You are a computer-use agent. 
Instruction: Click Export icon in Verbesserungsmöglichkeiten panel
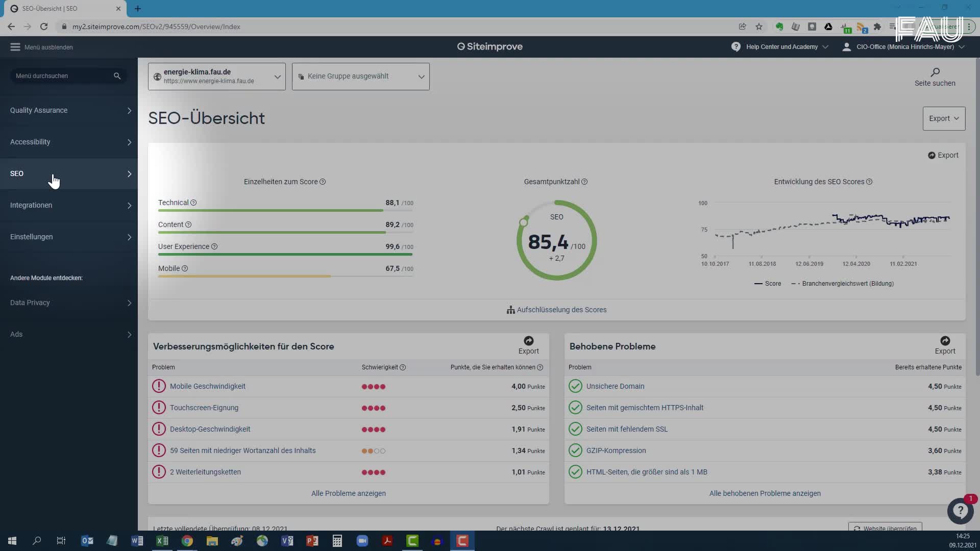[x=528, y=341]
